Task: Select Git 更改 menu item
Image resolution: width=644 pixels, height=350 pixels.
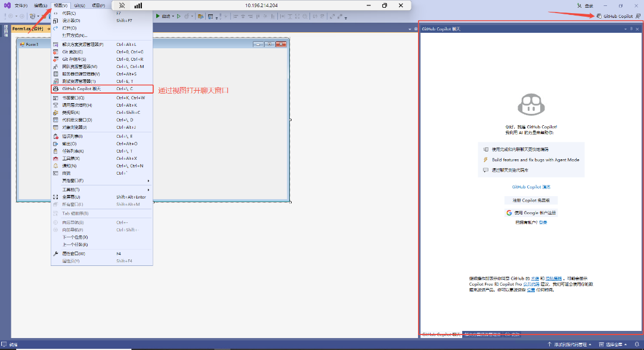Action: click(x=72, y=52)
